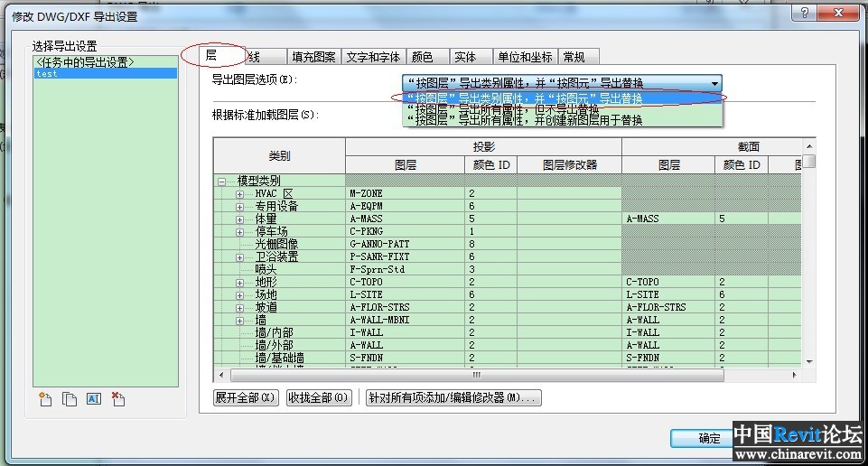This screenshot has height=466, width=868.
Task: Choose option 导出所有属性，但不导出替换
Action: coord(562,109)
